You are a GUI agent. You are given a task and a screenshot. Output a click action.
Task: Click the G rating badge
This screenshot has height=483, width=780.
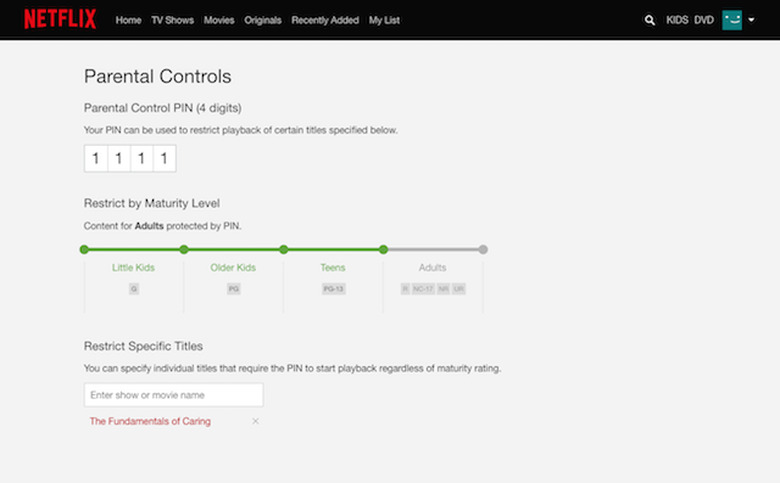[134, 289]
